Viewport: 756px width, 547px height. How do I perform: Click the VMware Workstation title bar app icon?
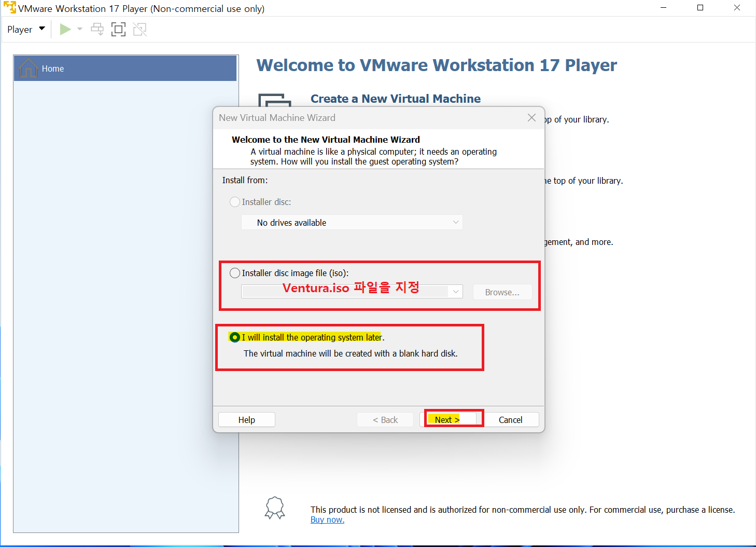(x=9, y=8)
